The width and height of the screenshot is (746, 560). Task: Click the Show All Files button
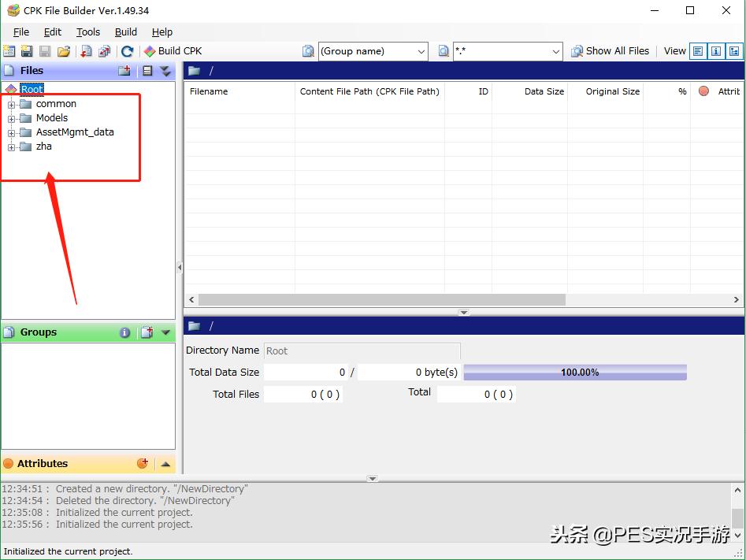pyautogui.click(x=611, y=51)
